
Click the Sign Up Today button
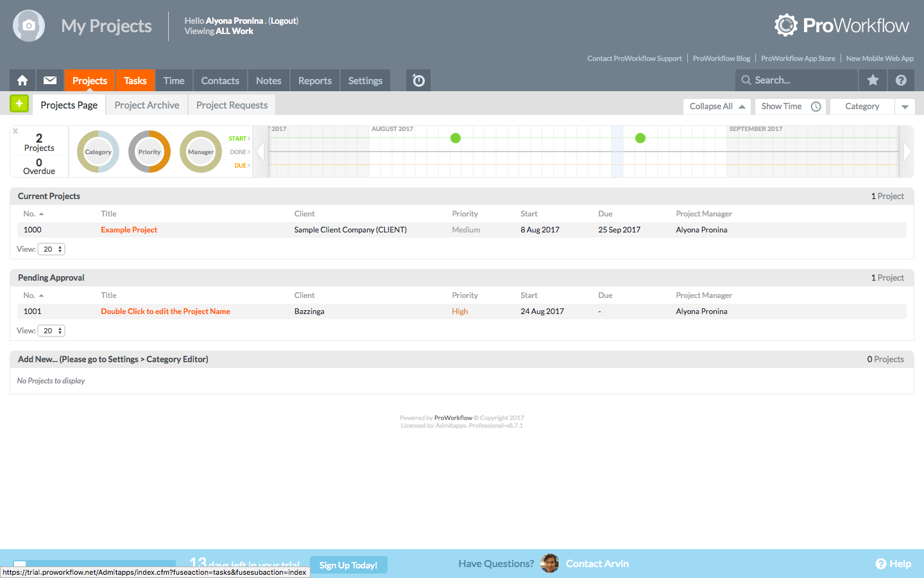[x=348, y=565]
